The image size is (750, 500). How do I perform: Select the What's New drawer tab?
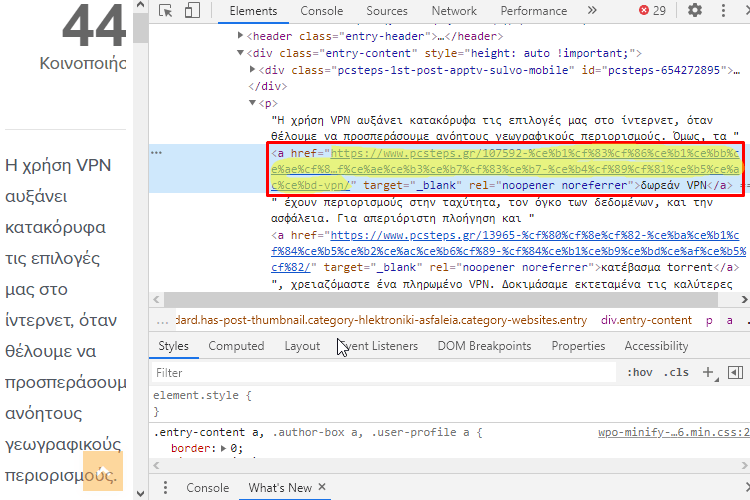click(x=280, y=488)
